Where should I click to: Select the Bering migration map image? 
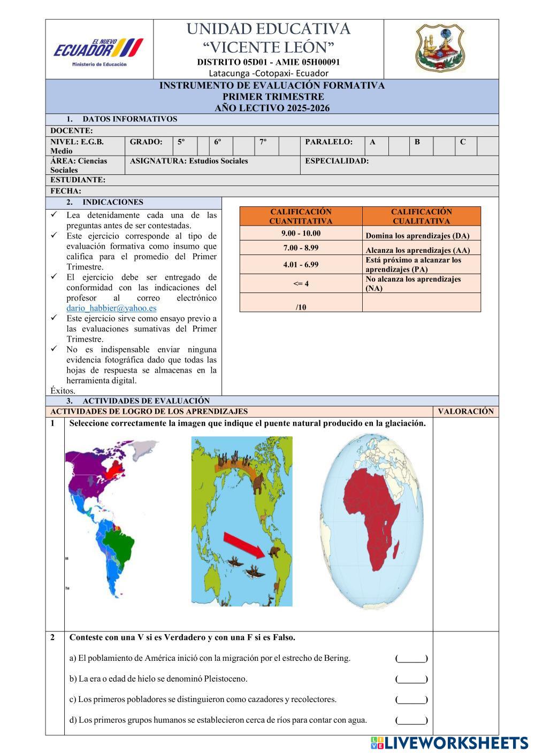[x=243, y=521]
